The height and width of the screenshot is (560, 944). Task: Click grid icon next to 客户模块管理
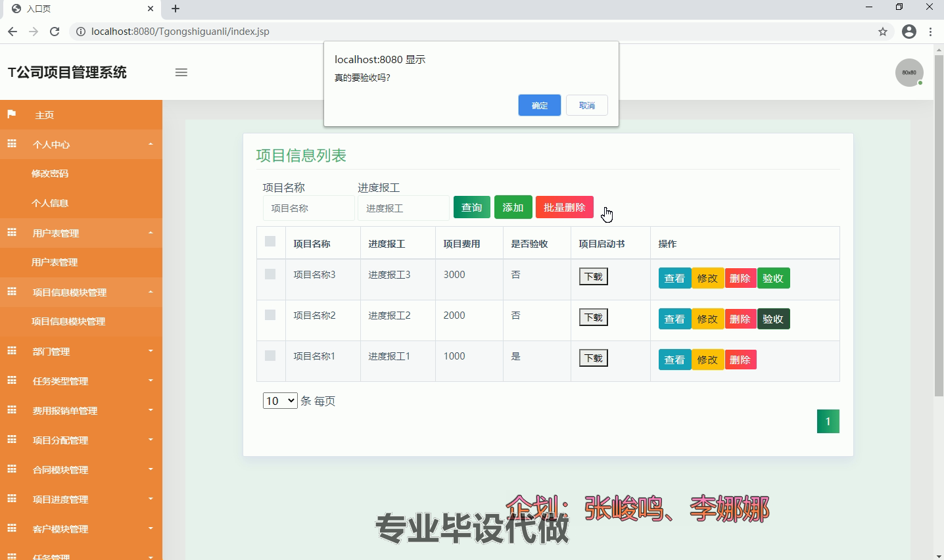[x=12, y=528]
